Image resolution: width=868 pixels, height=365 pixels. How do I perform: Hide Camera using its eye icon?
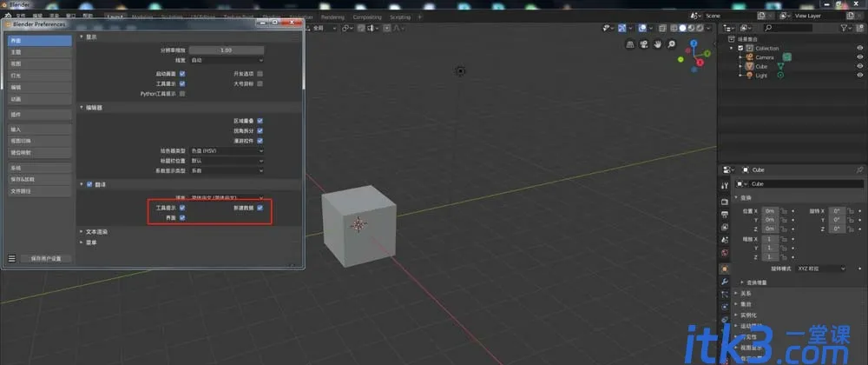(860, 57)
